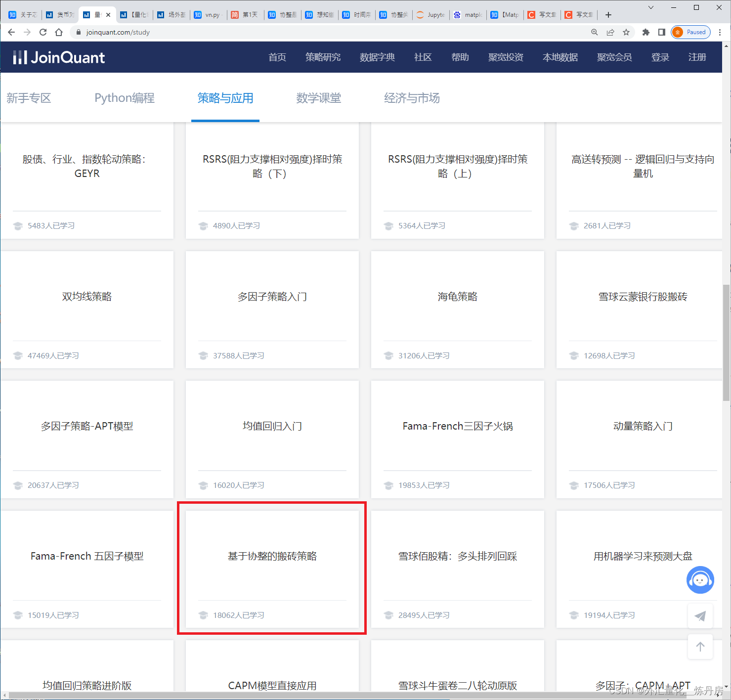This screenshot has height=700, width=731.
Task: Open the extensions puzzle icon
Action: (x=645, y=32)
